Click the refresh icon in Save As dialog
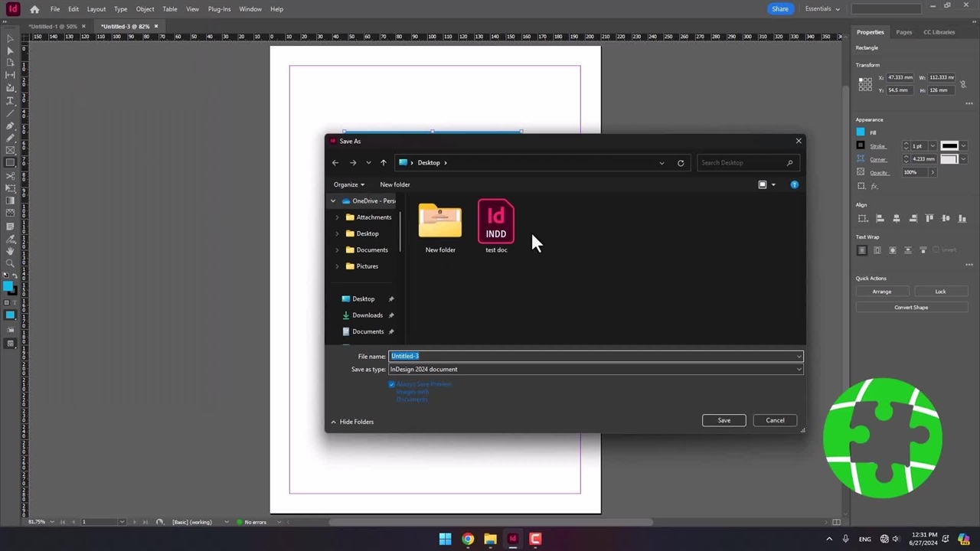 (x=681, y=163)
